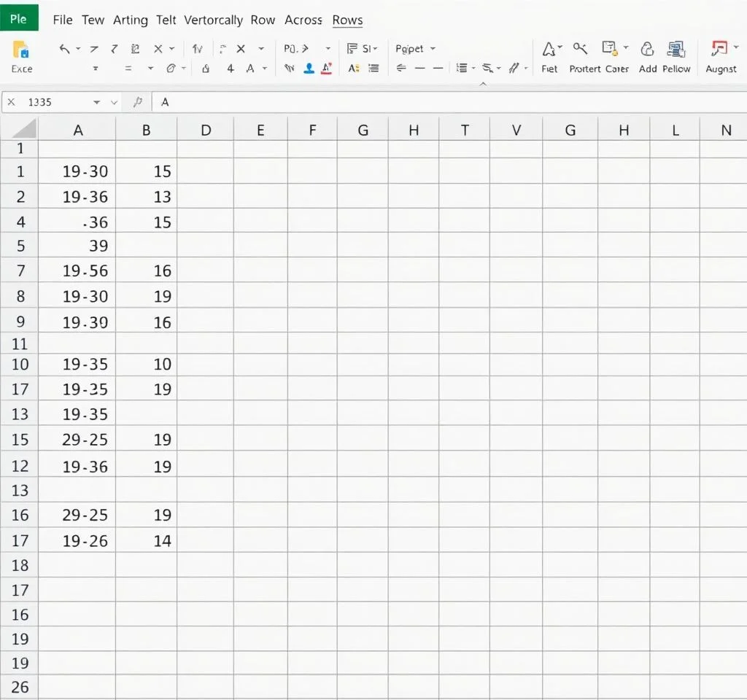Viewport: 747px width, 700px height.
Task: Collapse the ribbon using the small chevron
Action: point(482,85)
